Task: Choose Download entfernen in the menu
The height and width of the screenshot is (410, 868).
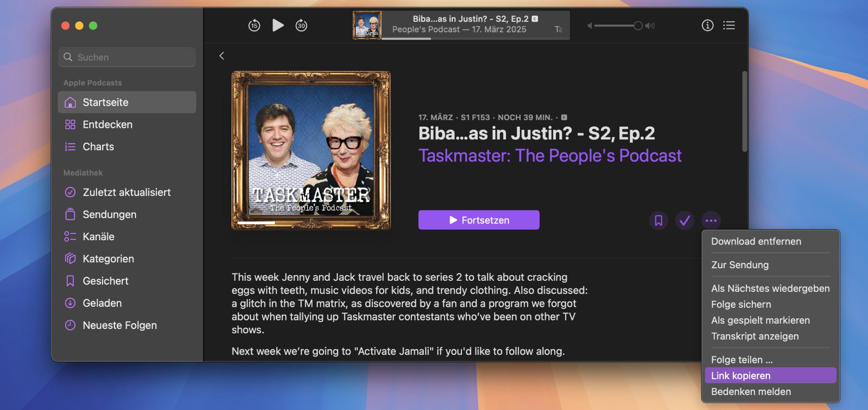Action: pyautogui.click(x=756, y=242)
